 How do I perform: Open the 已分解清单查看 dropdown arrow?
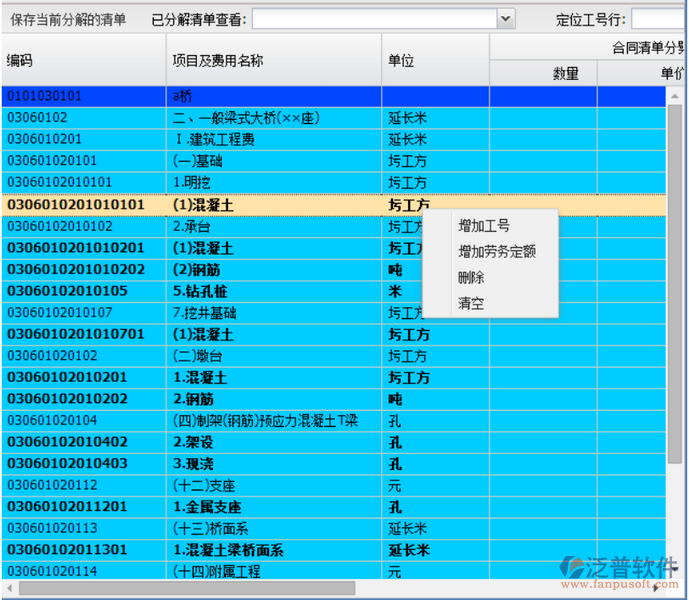coord(505,19)
